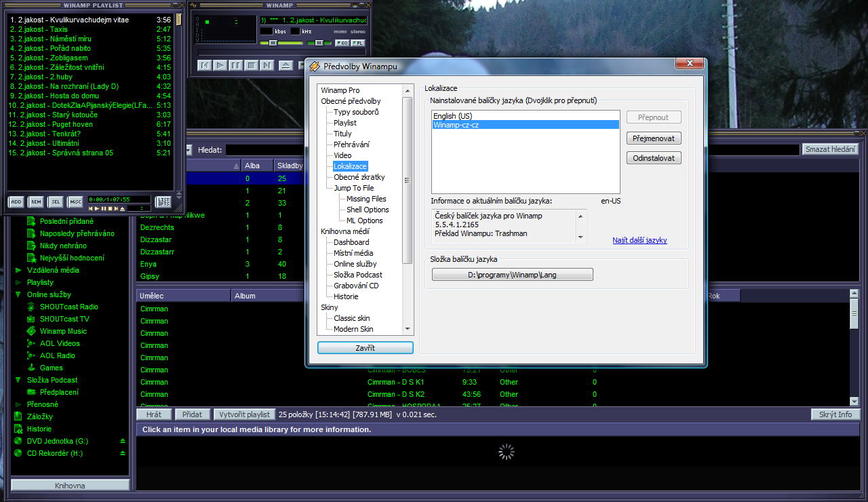
Task: Eject the CD Rekordér (H:) drive
Action: click(x=123, y=453)
